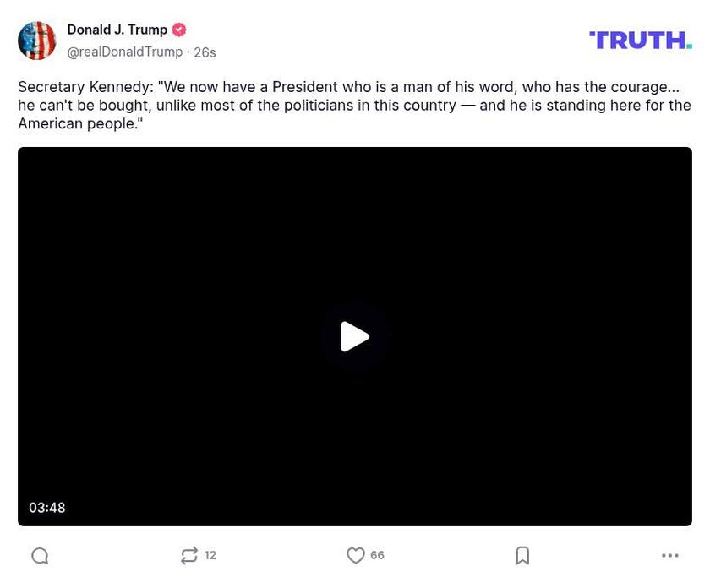This screenshot has height=588, width=710.
Task: Expand the ReTruth options via its icon
Action: click(x=190, y=555)
